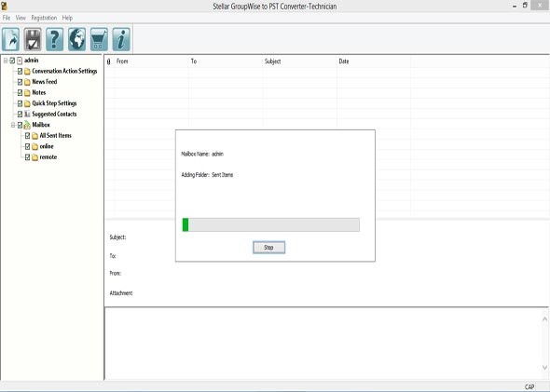
Task: Click the Select Mailbox toolbar icon
Action: (x=11, y=39)
